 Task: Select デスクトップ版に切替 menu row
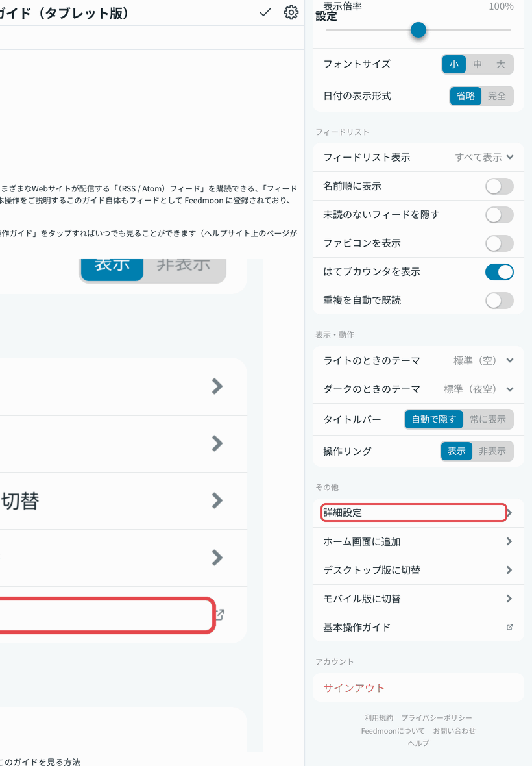tap(418, 570)
